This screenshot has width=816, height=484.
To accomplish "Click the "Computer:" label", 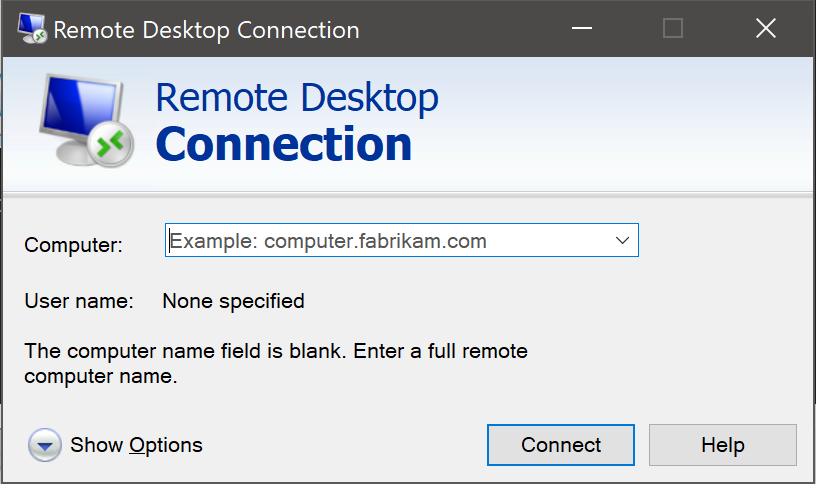I will coord(73,245).
